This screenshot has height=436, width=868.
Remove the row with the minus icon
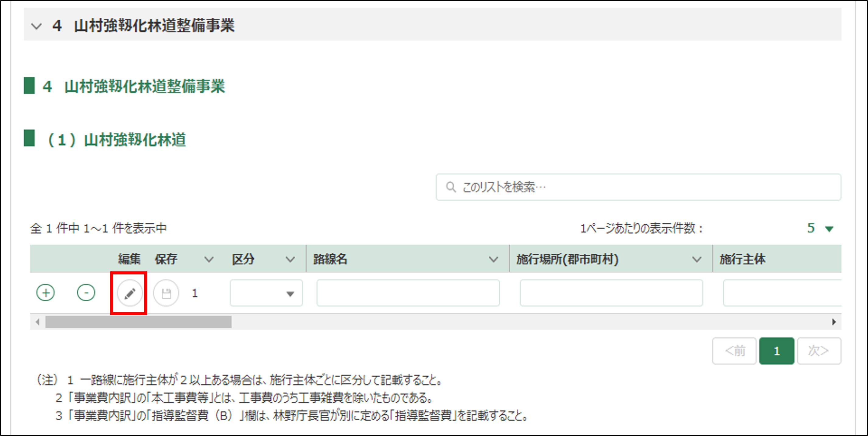(86, 293)
